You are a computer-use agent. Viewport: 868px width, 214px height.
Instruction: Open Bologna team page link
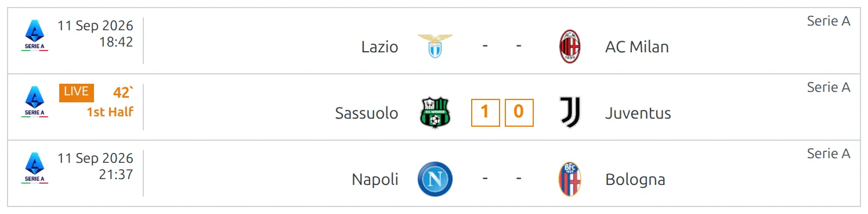[x=635, y=180]
